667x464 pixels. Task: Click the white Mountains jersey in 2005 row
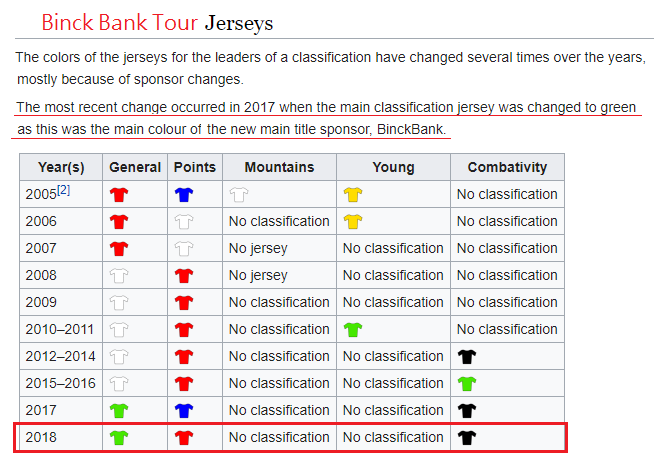point(239,195)
